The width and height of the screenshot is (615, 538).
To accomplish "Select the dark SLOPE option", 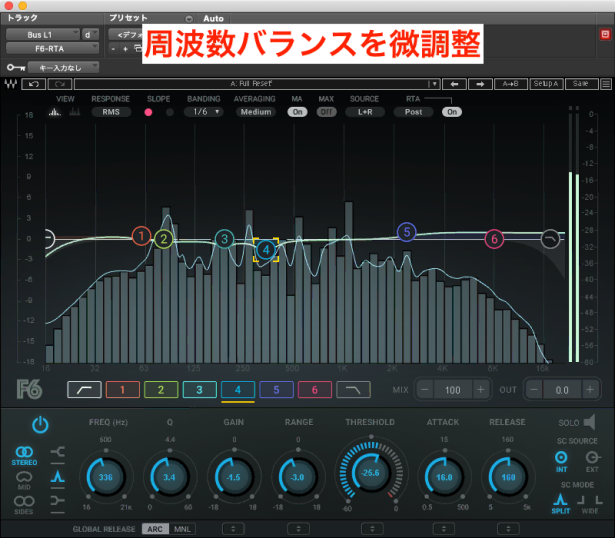I will (x=170, y=113).
